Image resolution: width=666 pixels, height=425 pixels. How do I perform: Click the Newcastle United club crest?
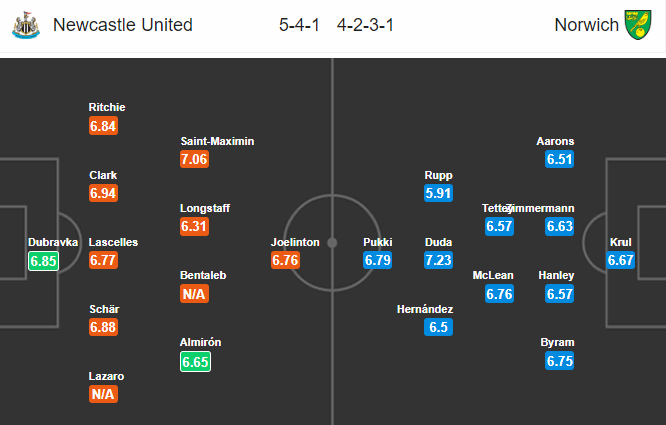[26, 25]
